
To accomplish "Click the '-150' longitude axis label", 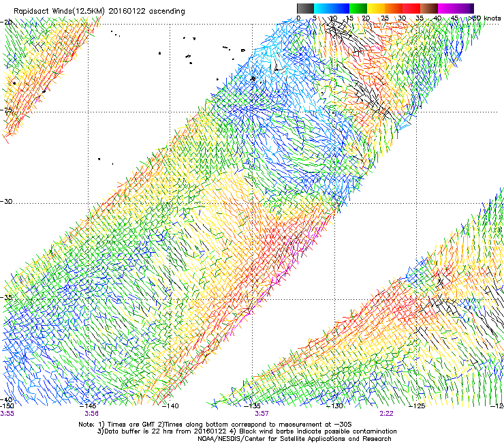I will 7,406.
